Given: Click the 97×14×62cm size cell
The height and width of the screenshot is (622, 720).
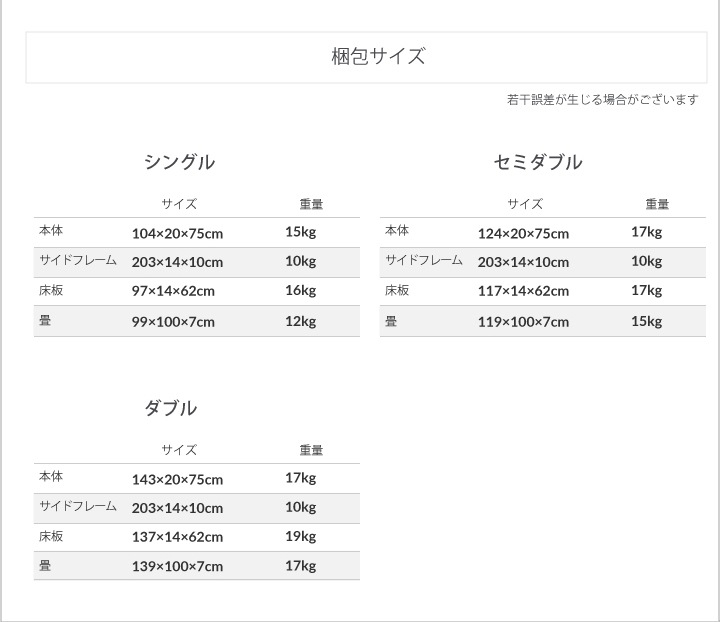Looking at the screenshot, I should (x=173, y=291).
